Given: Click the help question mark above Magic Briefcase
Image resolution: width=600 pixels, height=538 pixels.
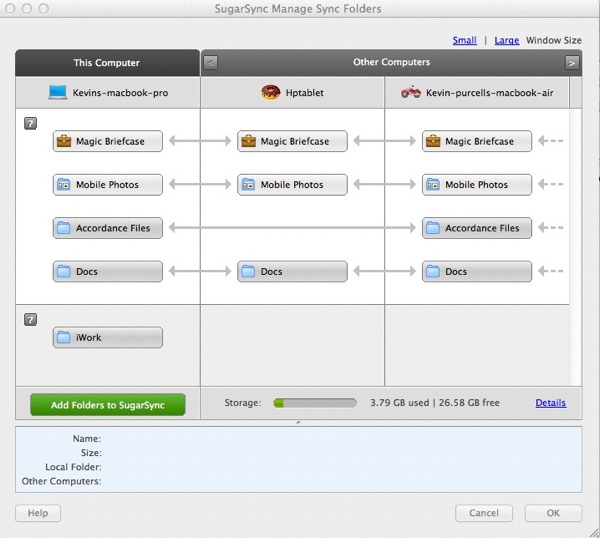Looking at the screenshot, I should (x=30, y=124).
